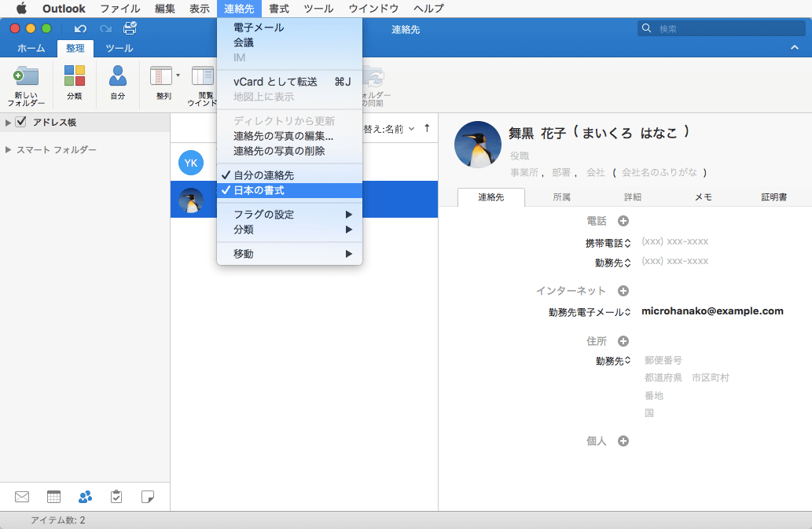
Task: Click the 郵便番号 postal code field
Action: tap(663, 360)
